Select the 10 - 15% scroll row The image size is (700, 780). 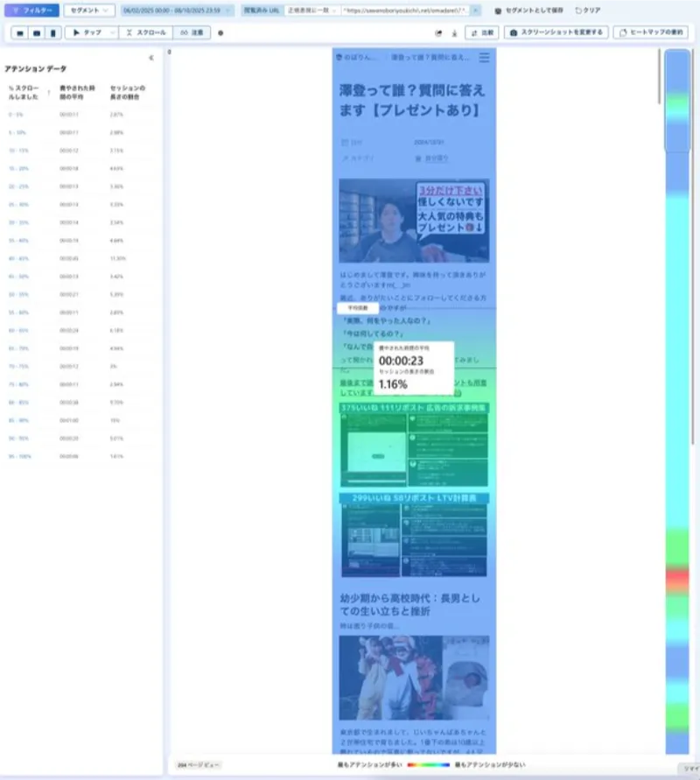coord(80,151)
